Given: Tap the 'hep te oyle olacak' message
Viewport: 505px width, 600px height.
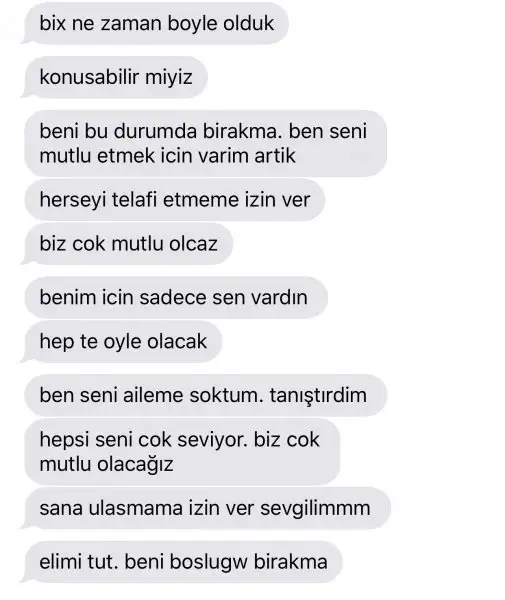Looking at the screenshot, I should coord(123,341).
